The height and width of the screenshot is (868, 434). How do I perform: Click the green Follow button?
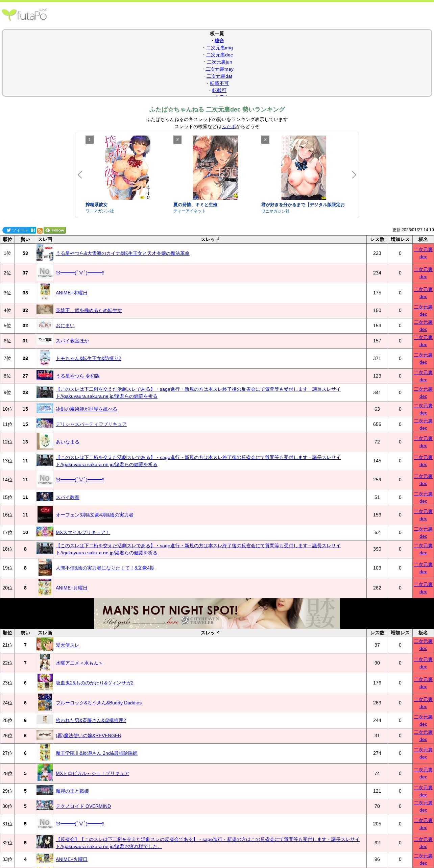55,230
